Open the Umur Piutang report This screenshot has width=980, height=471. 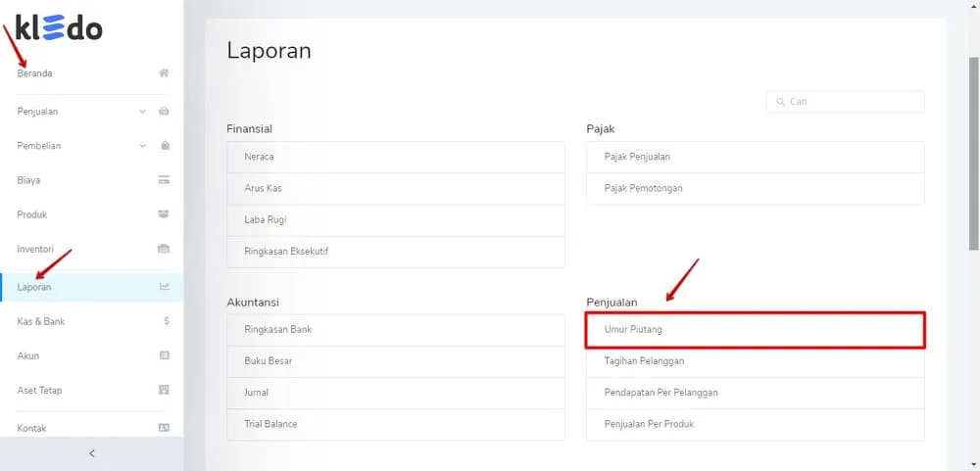(x=755, y=329)
